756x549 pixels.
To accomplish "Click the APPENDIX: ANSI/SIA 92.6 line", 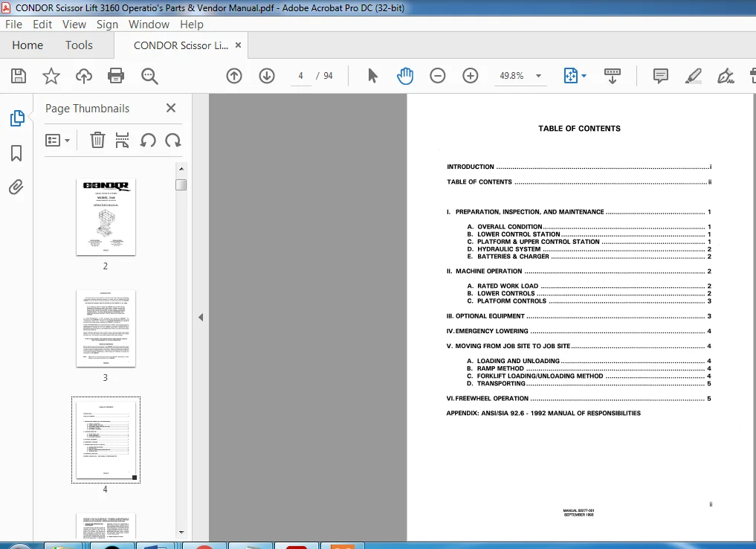I will [543, 414].
